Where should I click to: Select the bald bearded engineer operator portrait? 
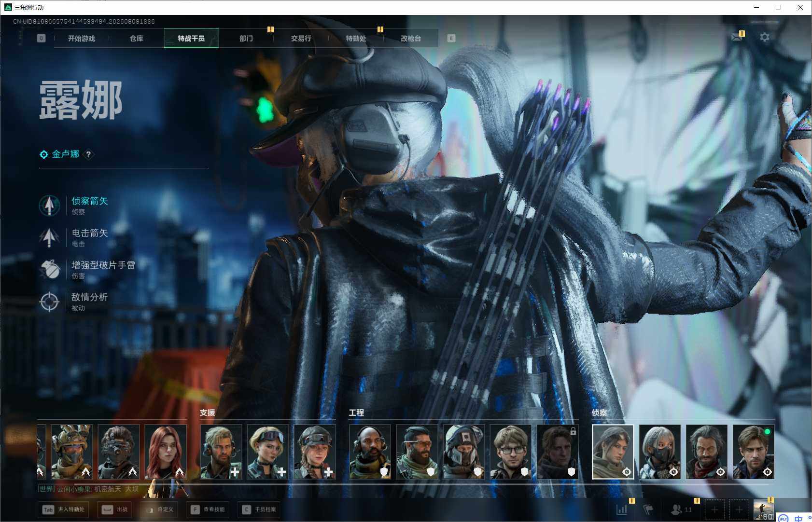coord(370,452)
